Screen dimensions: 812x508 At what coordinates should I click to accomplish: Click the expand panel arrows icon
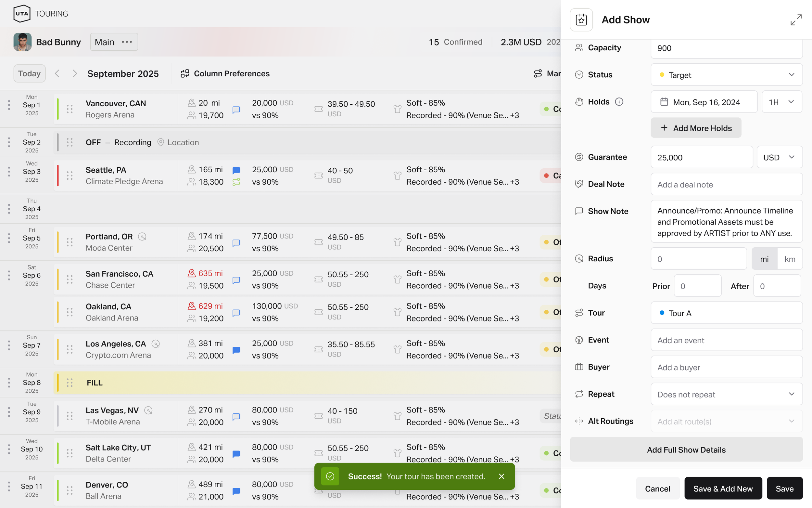click(x=795, y=20)
